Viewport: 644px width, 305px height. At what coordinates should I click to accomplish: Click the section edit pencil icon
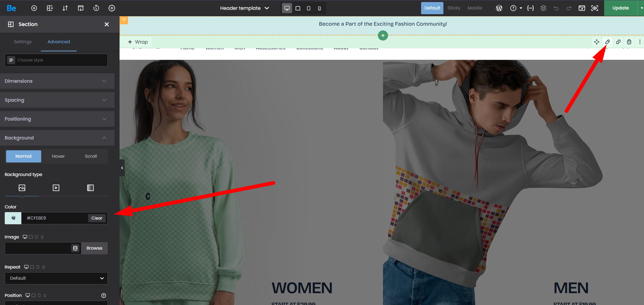(607, 42)
